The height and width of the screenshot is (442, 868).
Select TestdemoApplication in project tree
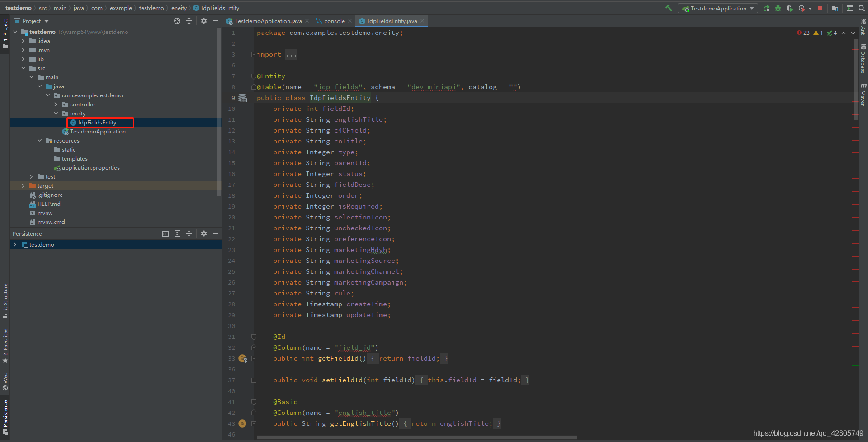[98, 131]
